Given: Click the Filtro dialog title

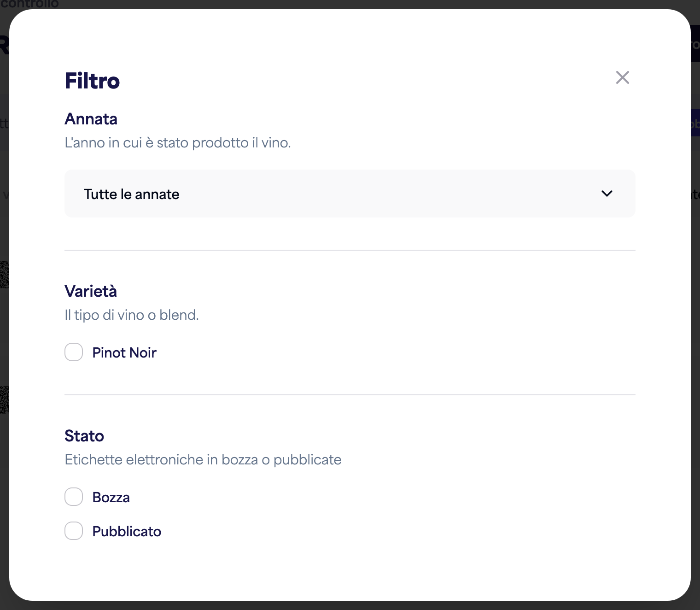Looking at the screenshot, I should click(x=92, y=81).
